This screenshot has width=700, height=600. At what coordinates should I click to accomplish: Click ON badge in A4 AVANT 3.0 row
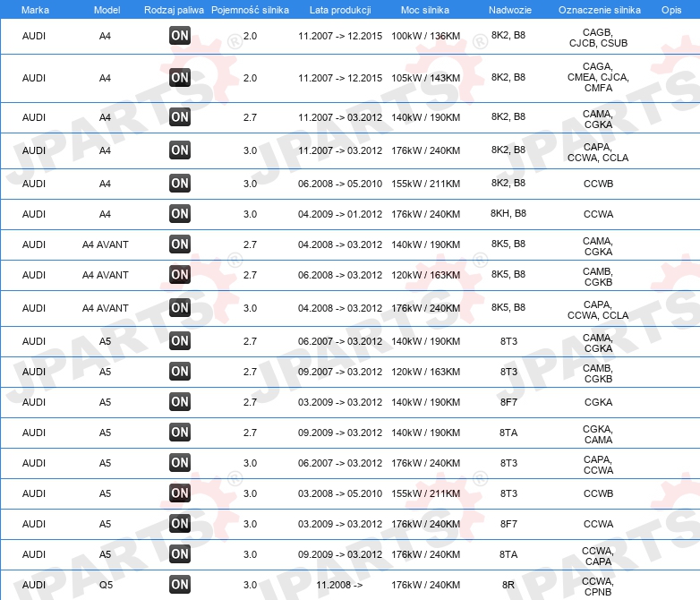(180, 307)
